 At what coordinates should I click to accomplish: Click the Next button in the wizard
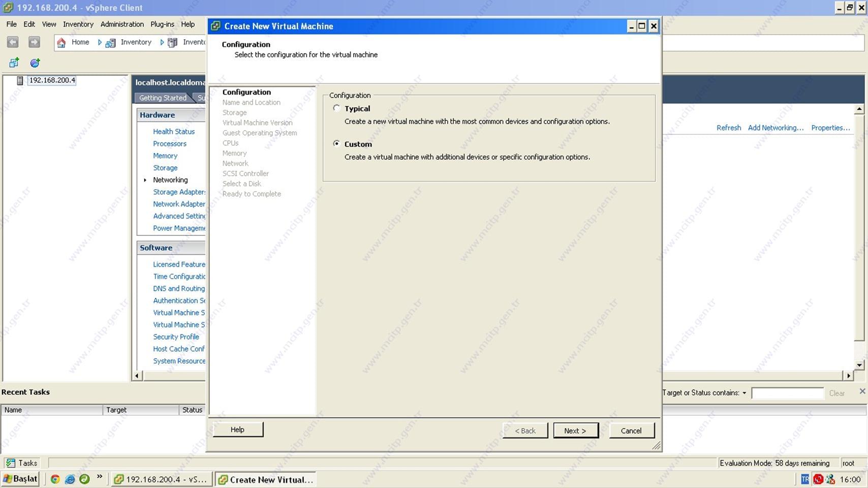click(x=576, y=431)
